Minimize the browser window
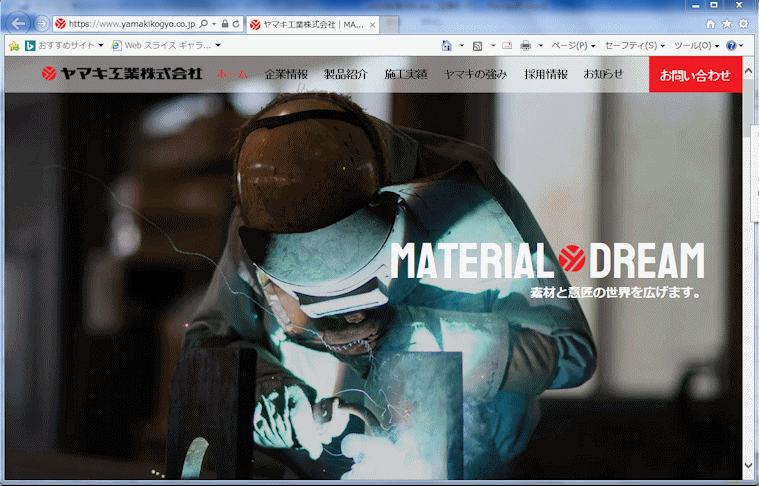The width and height of the screenshot is (759, 486). (696, 5)
